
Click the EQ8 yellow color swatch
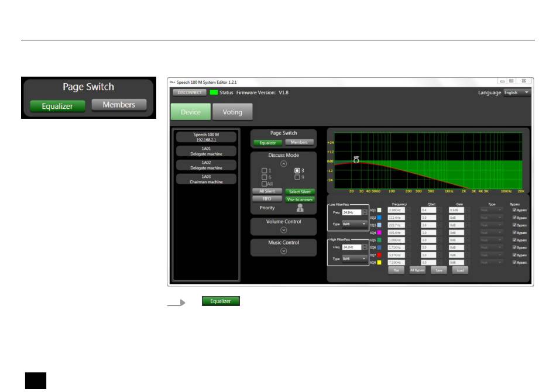click(379, 263)
